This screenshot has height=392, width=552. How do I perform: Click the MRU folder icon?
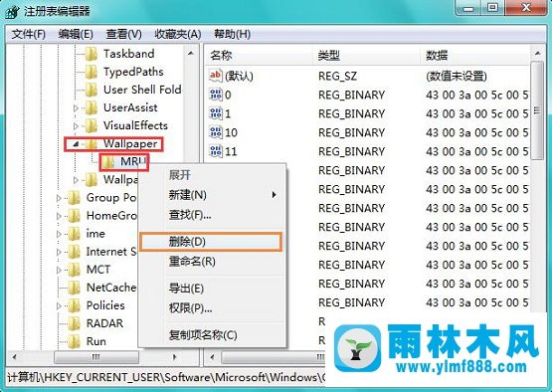point(108,162)
